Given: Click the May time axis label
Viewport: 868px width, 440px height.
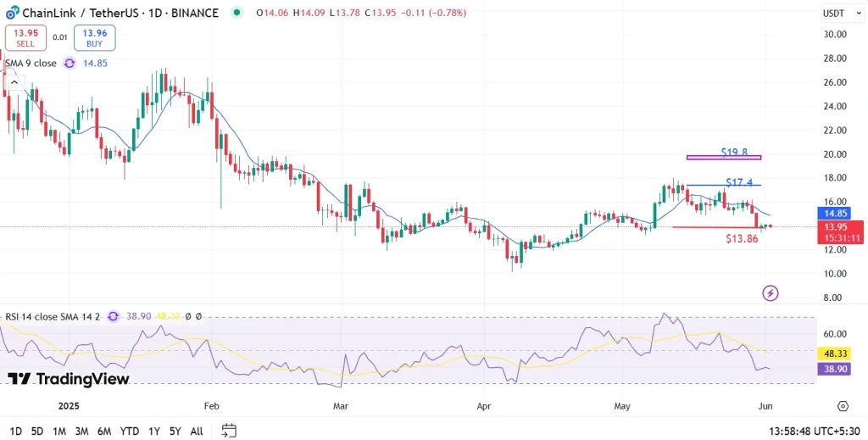Looking at the screenshot, I should [x=622, y=406].
